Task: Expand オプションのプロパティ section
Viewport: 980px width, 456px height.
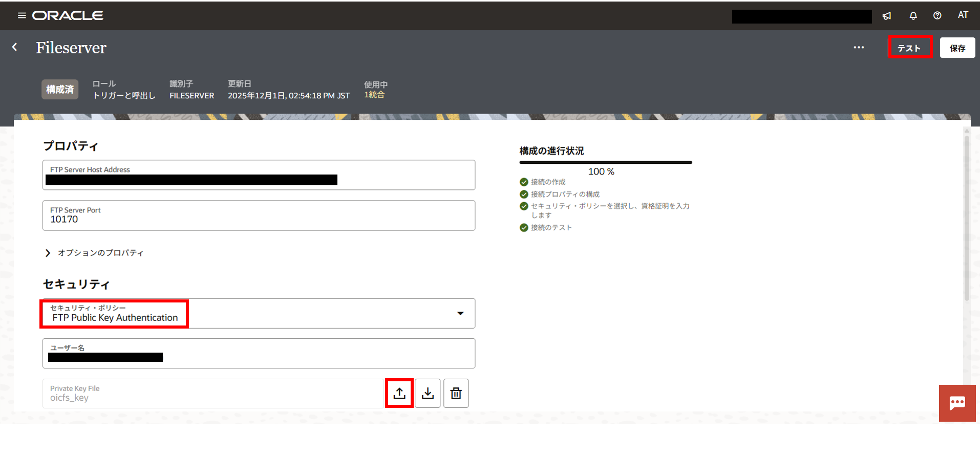Action: tap(94, 253)
